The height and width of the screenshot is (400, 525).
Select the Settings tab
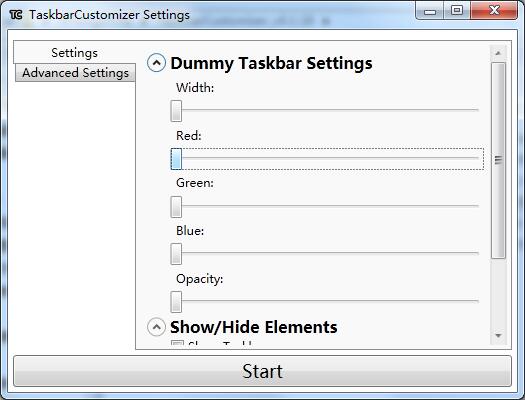(x=74, y=53)
